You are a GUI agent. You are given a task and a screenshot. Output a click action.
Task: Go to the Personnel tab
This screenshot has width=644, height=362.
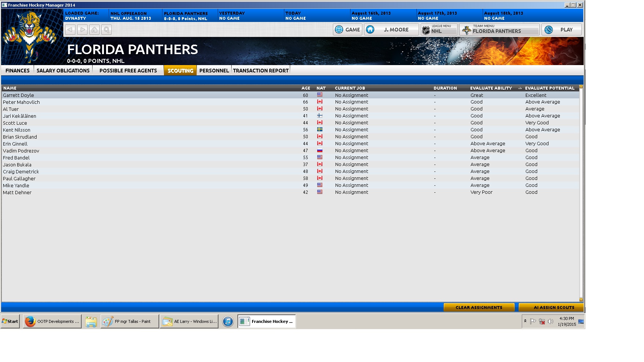pos(214,71)
